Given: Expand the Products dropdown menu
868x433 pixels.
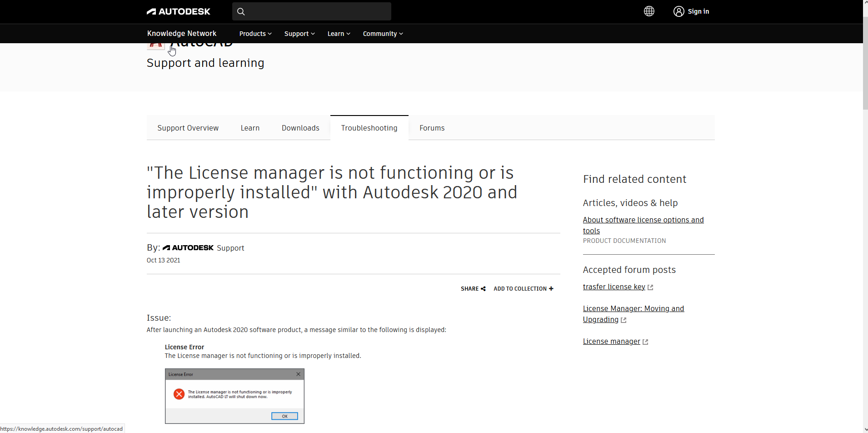Looking at the screenshot, I should (255, 34).
